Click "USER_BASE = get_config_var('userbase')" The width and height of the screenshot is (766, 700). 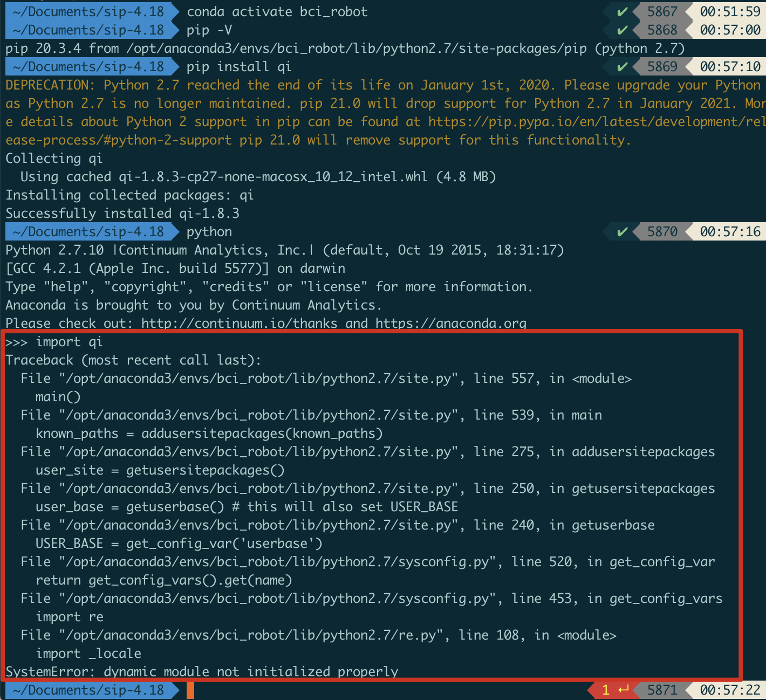(x=179, y=543)
